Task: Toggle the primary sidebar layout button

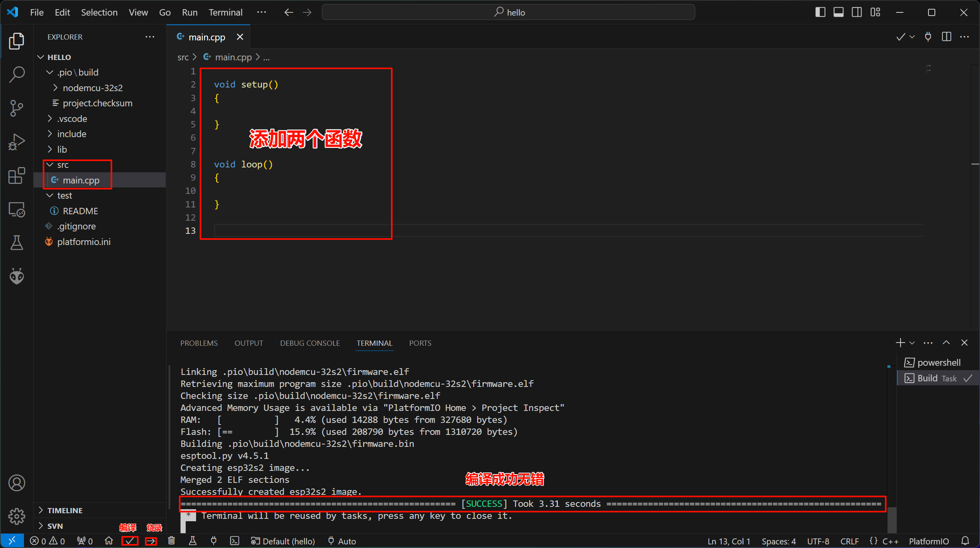Action: coord(820,12)
